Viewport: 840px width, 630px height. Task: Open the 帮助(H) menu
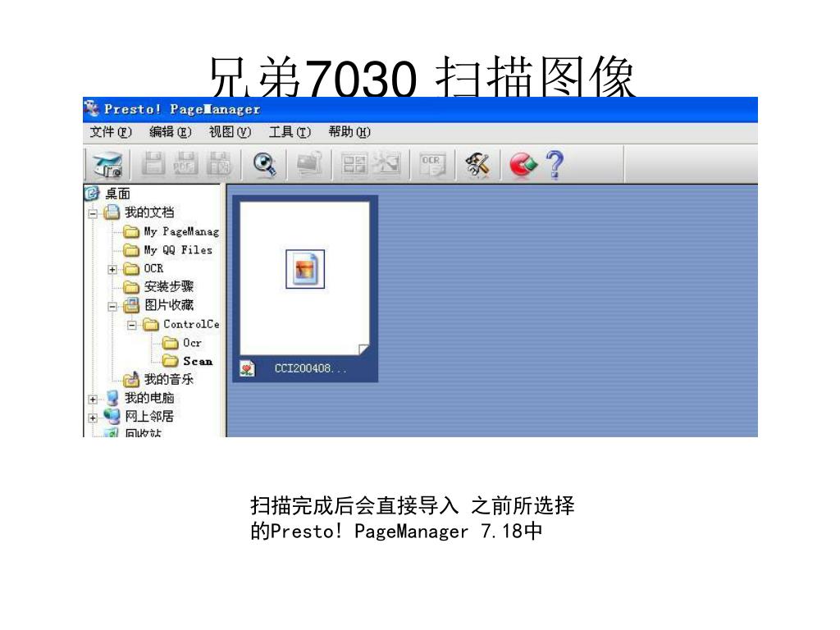click(349, 132)
